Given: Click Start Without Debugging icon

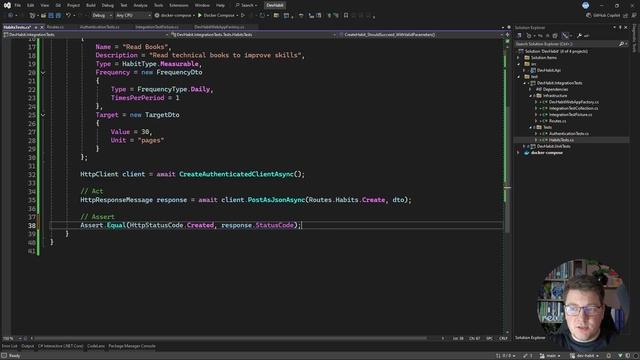Looking at the screenshot, I should pyautogui.click(x=243, y=16).
